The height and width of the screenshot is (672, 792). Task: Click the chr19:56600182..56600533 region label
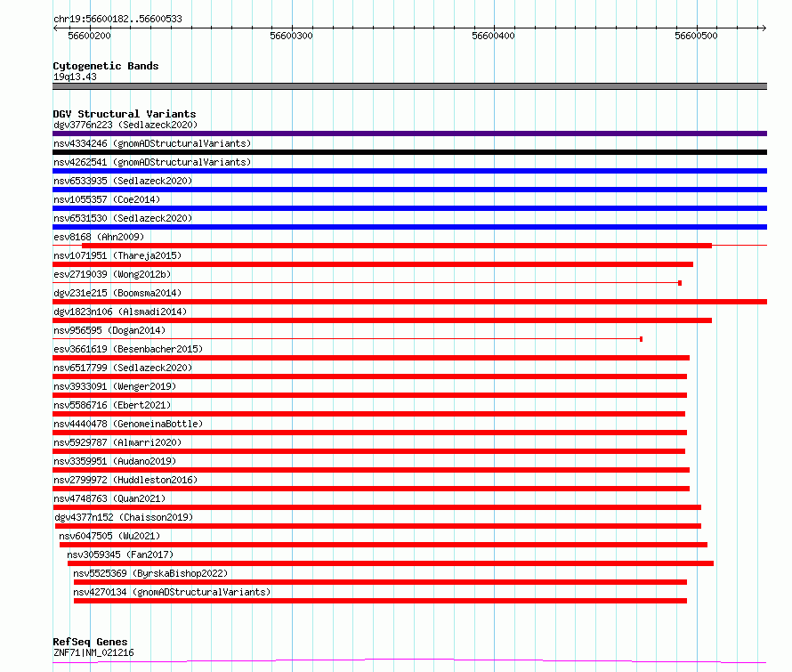tap(117, 19)
